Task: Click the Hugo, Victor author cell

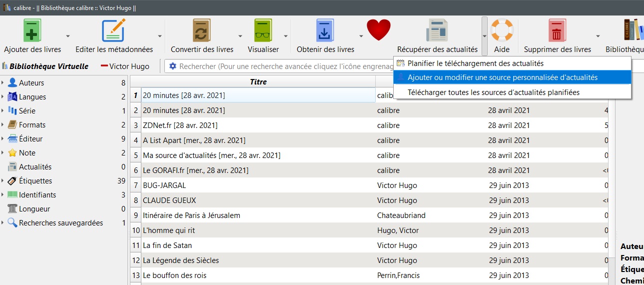Action: click(x=397, y=230)
